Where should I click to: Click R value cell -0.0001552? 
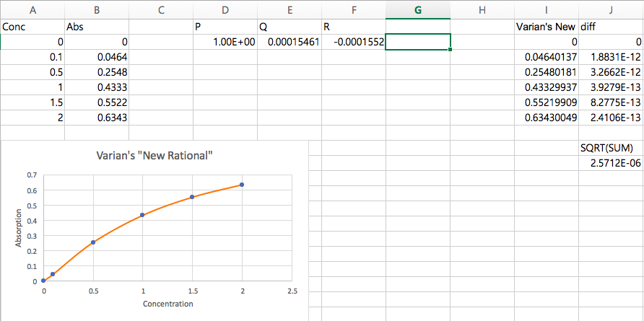pyautogui.click(x=353, y=43)
